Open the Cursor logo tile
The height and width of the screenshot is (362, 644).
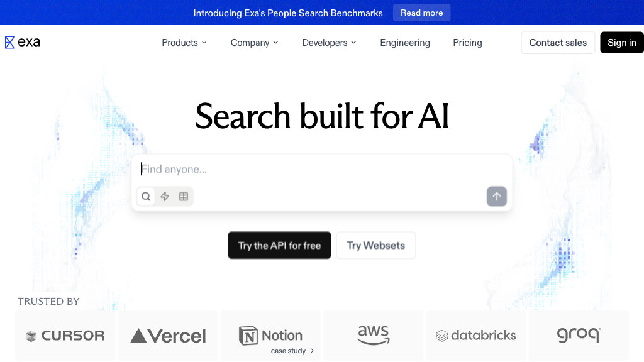(x=65, y=336)
